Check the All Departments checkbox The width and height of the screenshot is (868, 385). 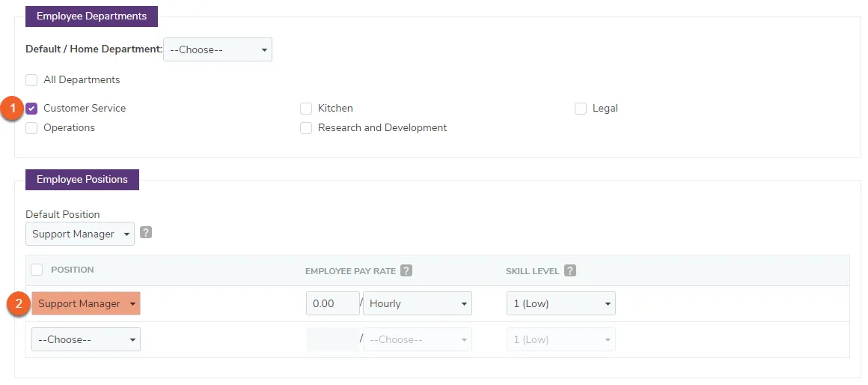point(31,80)
